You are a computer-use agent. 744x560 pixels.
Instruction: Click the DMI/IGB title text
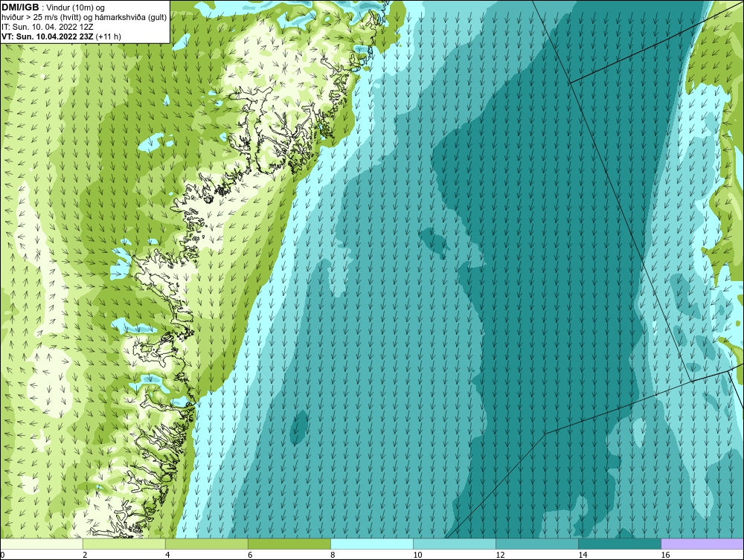coord(20,7)
